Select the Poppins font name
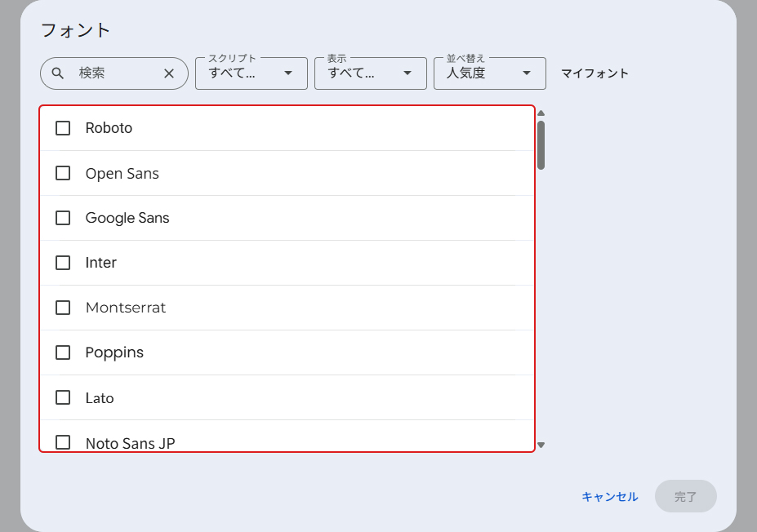 (114, 353)
